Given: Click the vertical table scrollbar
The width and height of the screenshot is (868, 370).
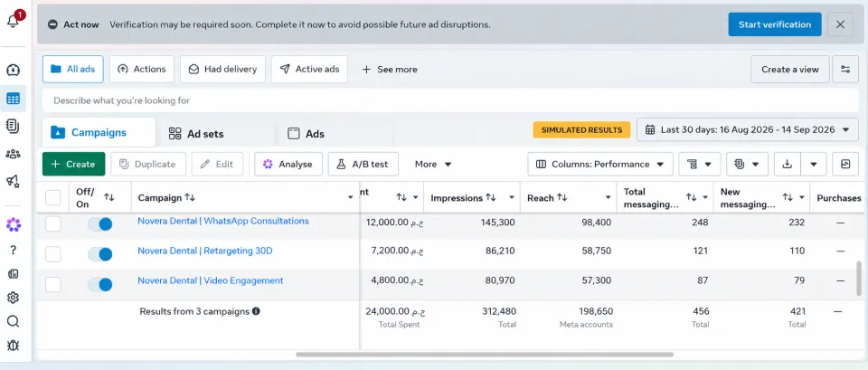Looking at the screenshot, I should coord(859,280).
